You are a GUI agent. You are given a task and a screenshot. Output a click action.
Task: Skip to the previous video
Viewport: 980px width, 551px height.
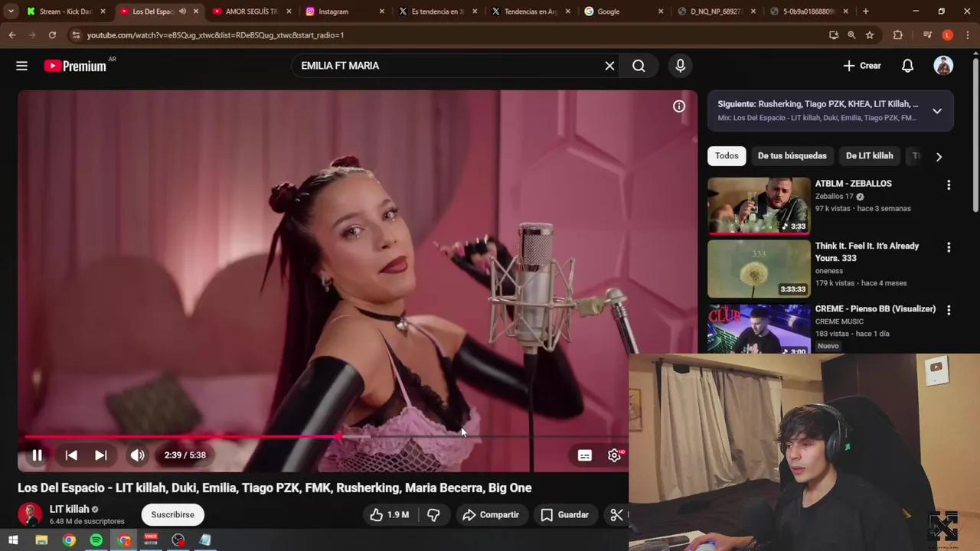tap(71, 455)
